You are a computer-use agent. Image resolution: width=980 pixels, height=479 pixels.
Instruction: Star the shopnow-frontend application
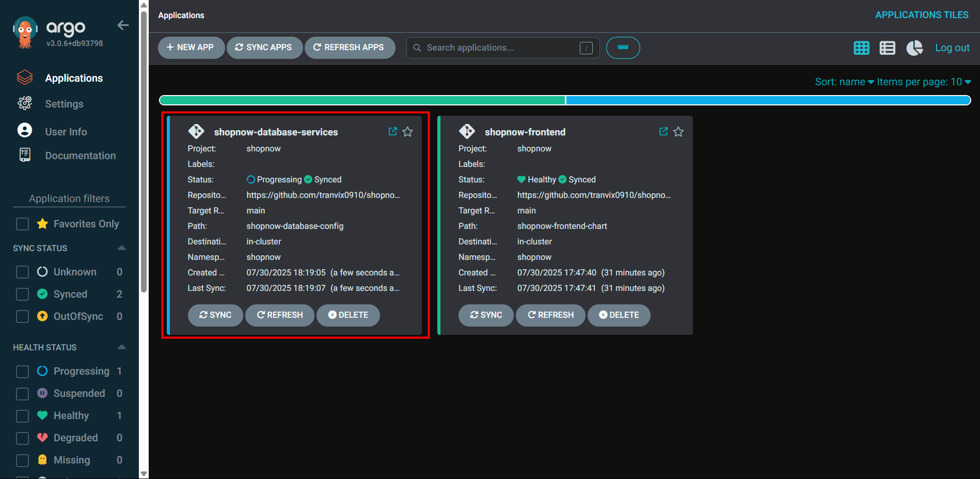click(678, 132)
